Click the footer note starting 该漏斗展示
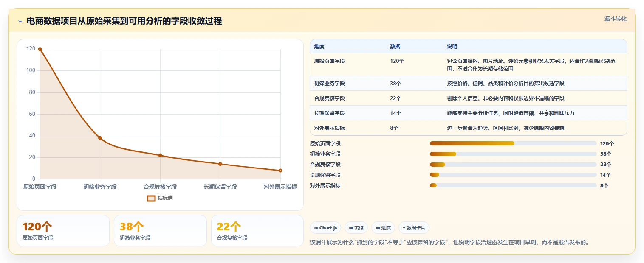Viewport: 644px width, 263px height. click(449, 243)
